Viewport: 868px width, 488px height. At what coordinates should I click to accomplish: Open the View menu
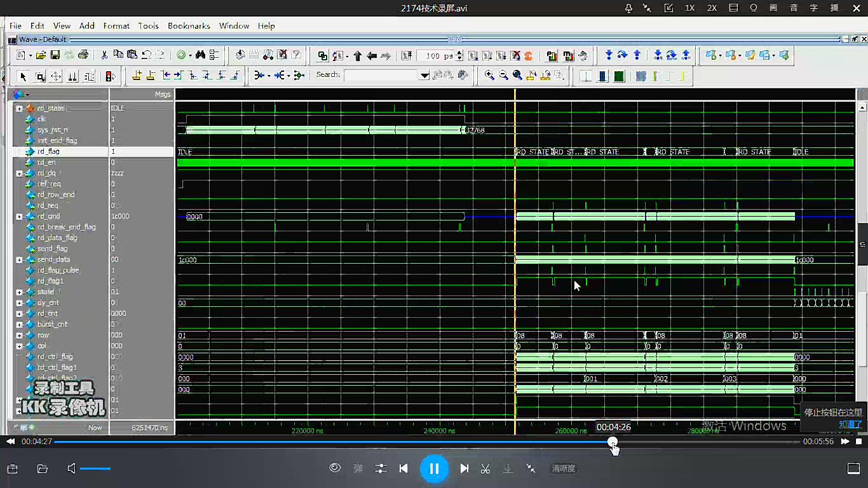[62, 25]
